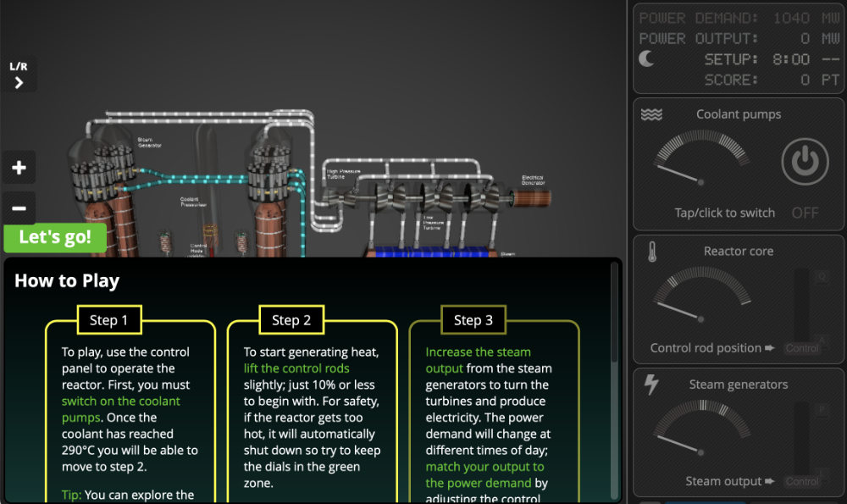Click the Electrical Generator in the 3D model
The width and height of the screenshot is (847, 504).
[533, 197]
